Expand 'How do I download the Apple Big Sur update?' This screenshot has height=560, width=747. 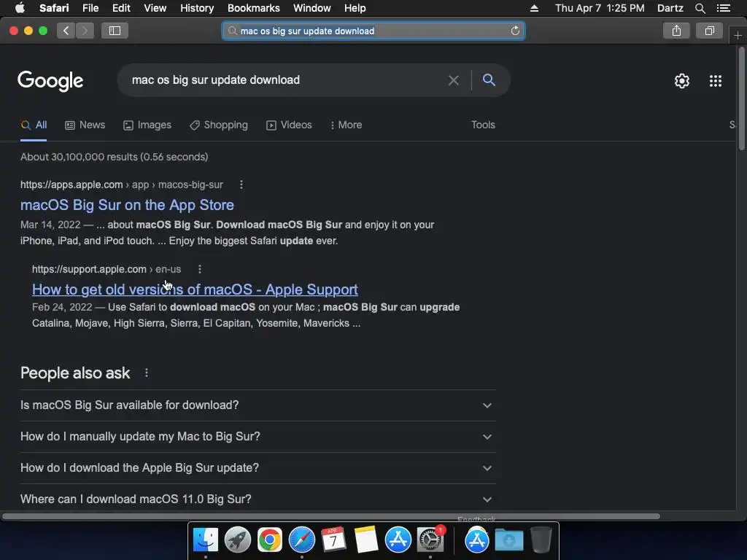tap(258, 468)
